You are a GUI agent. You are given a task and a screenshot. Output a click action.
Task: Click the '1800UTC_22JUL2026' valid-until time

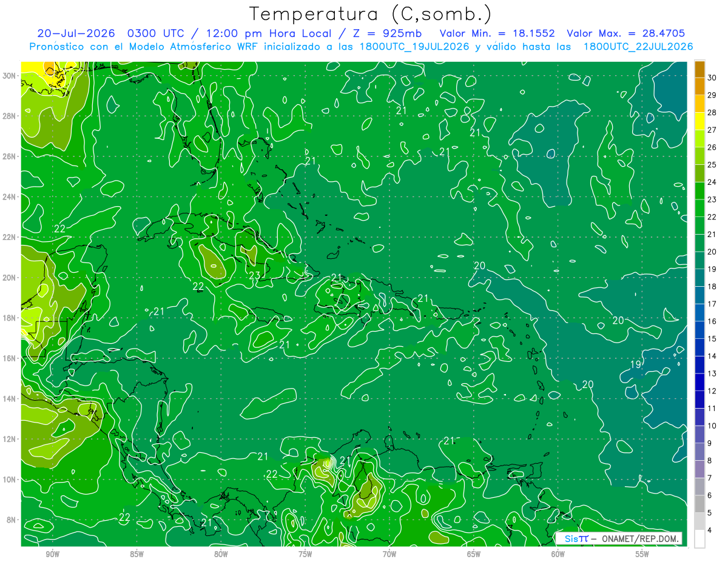point(638,47)
